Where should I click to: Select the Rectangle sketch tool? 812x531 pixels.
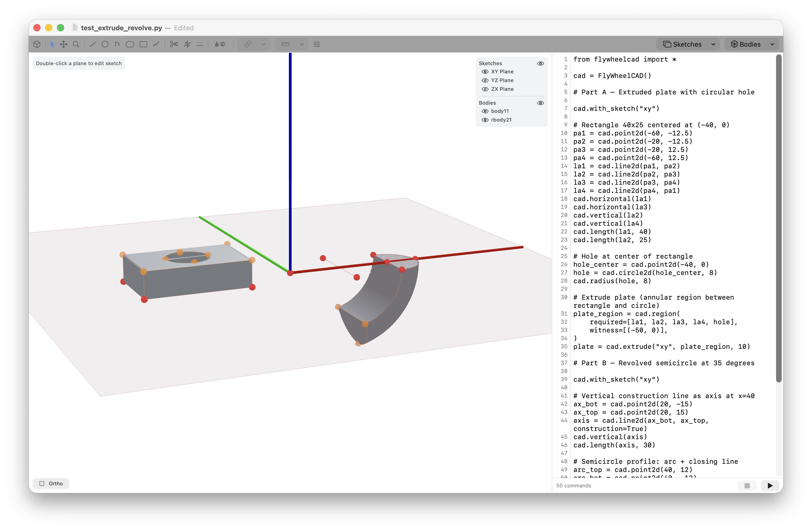coord(143,44)
